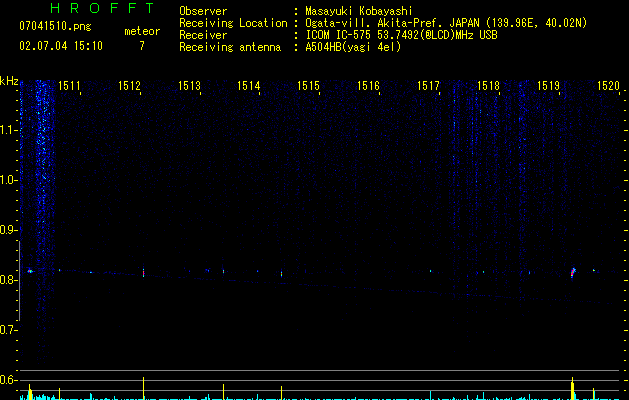
Task: Select the file name 07041510.png
Action: pyautogui.click(x=55, y=27)
